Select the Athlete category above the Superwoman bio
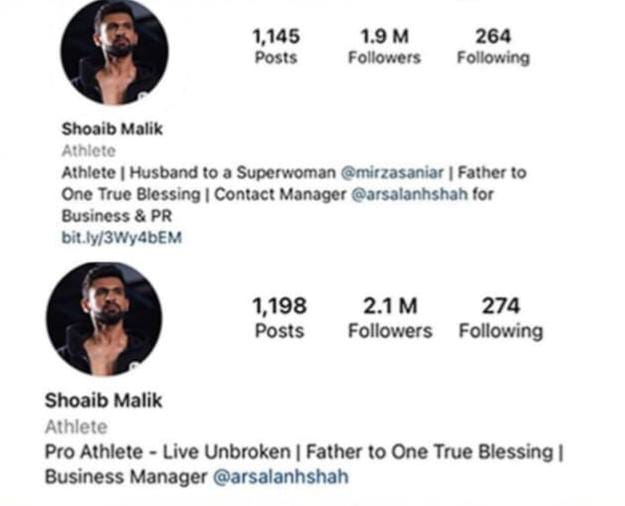Screen dimensions: 625x506 click(x=88, y=151)
